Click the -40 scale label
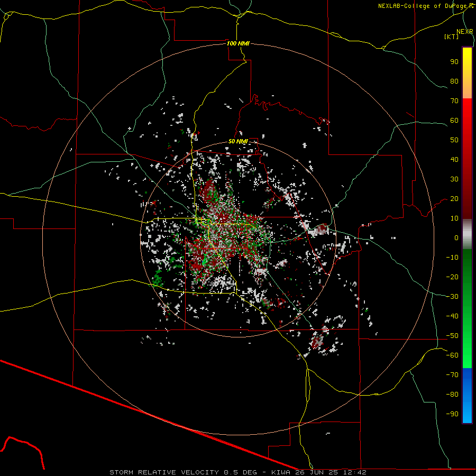Screen dimensions: 476x476 (x=452, y=316)
